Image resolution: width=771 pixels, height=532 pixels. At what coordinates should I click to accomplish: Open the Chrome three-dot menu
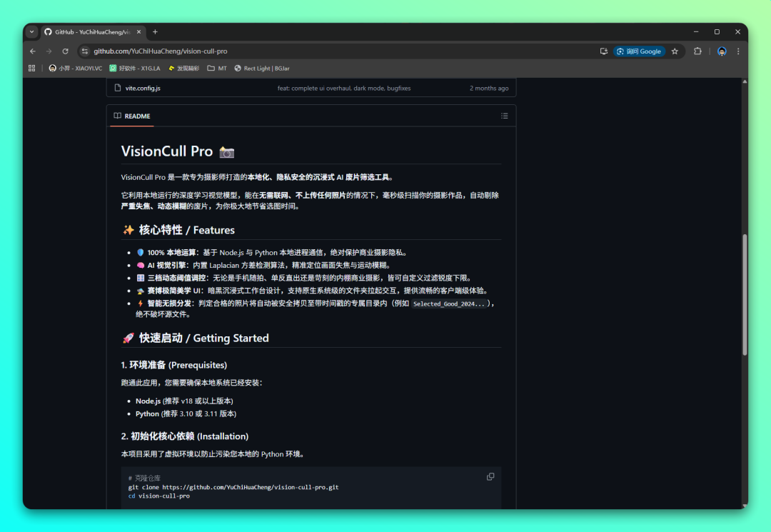(738, 51)
